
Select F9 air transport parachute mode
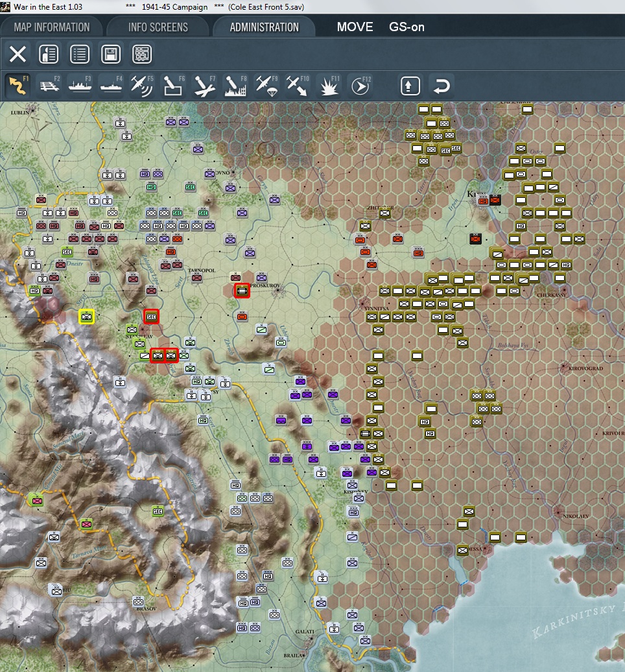pos(266,85)
